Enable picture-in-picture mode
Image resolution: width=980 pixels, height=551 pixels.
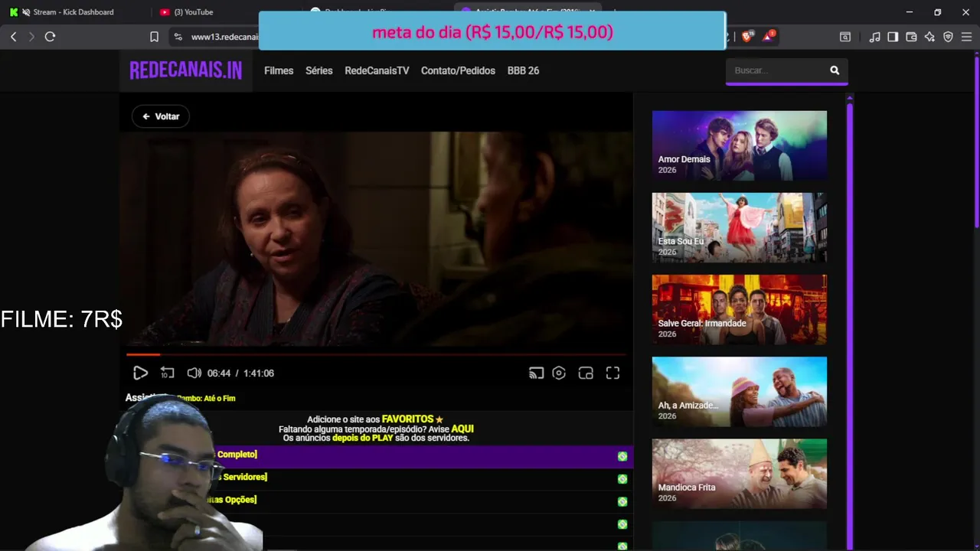click(x=586, y=373)
